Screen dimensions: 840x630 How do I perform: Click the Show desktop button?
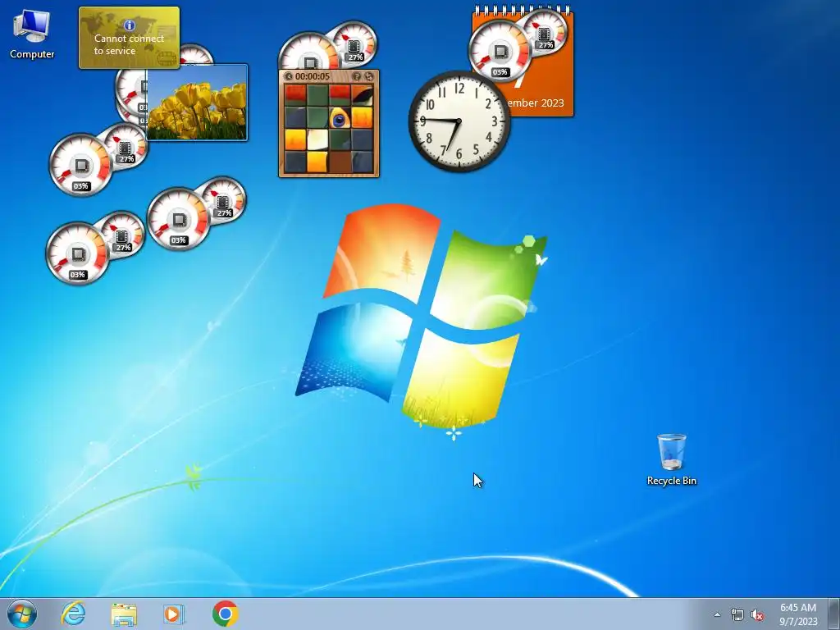(x=834, y=614)
